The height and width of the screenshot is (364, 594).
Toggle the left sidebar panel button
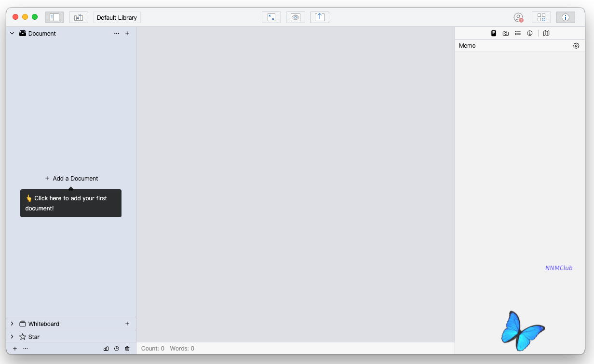point(54,17)
